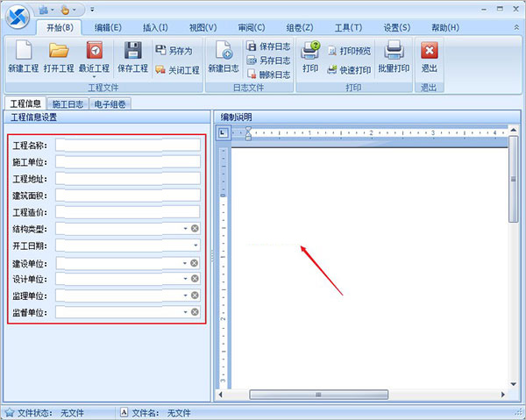Clear the 监督单位 field with X button

point(195,312)
